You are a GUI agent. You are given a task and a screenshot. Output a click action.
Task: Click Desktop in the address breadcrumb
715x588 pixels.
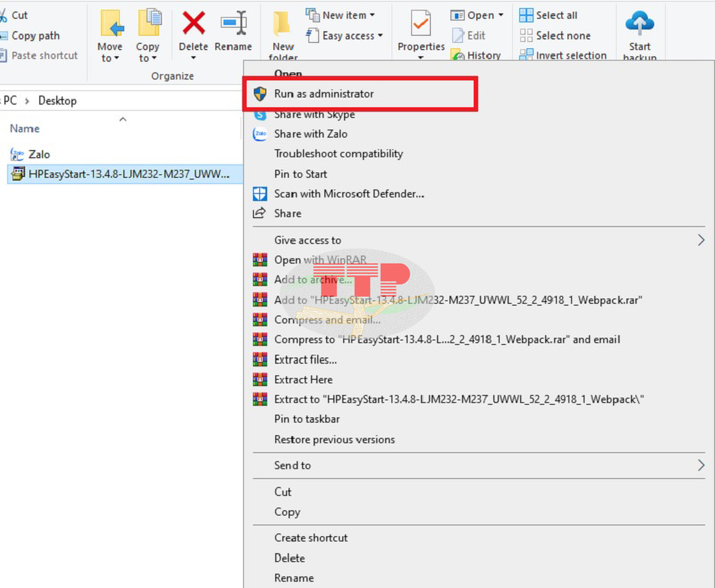pyautogui.click(x=57, y=101)
